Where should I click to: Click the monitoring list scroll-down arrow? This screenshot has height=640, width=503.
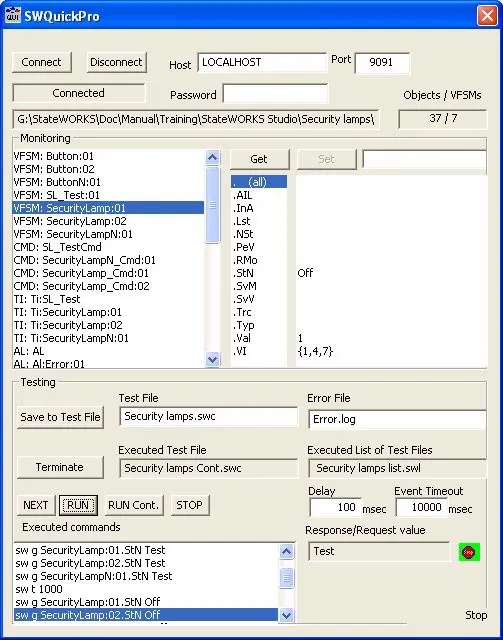coord(212,360)
